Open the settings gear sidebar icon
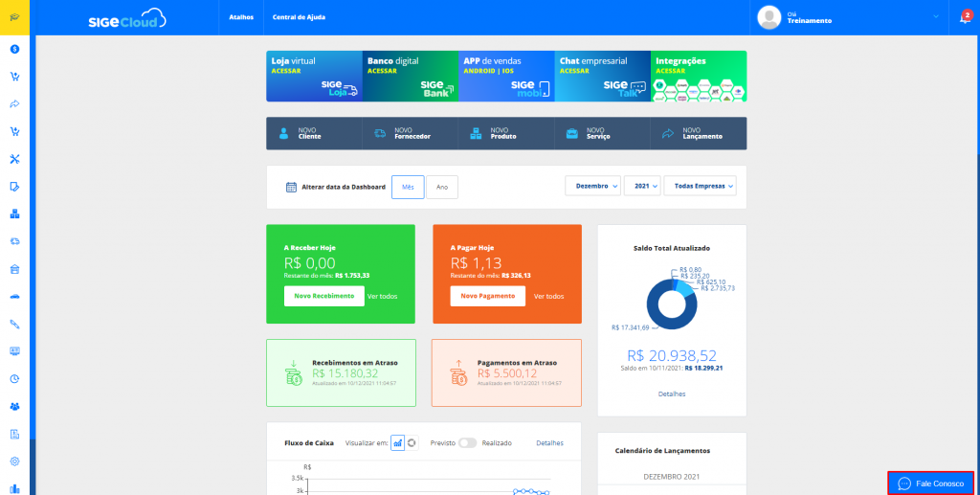This screenshot has width=980, height=495. [14, 461]
